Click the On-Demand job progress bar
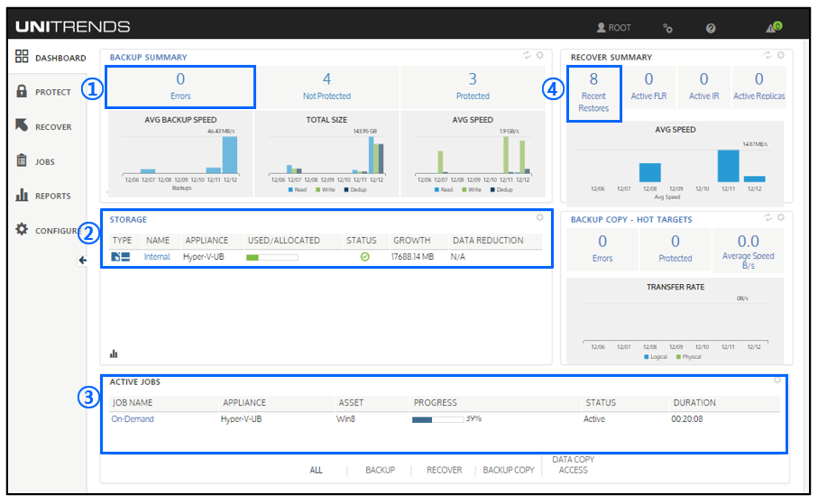The height and width of the screenshot is (504, 818). pos(437,419)
